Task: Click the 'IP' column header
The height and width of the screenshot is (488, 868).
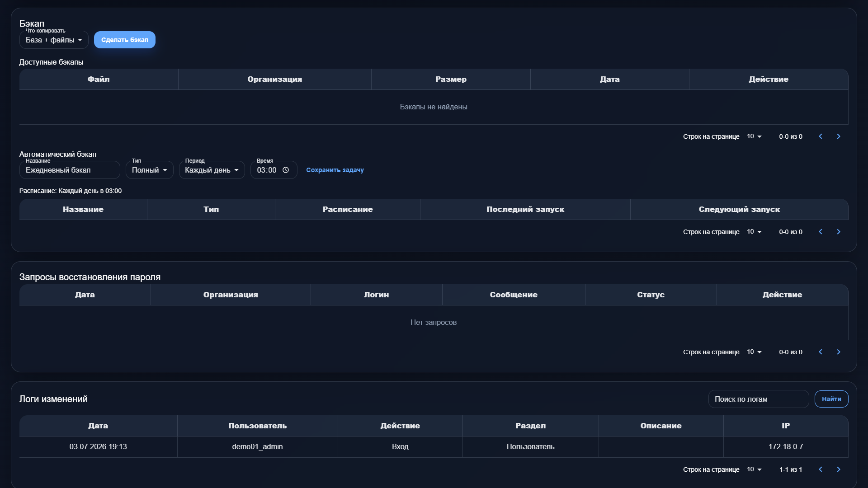Action: click(786, 426)
